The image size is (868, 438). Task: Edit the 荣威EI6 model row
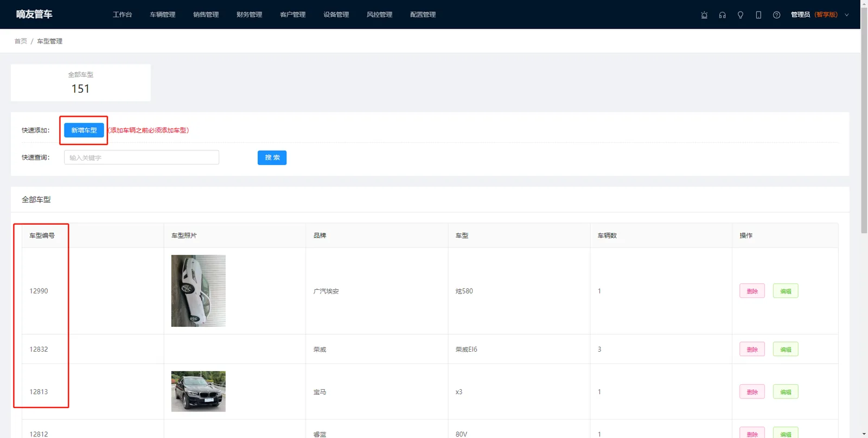click(786, 349)
